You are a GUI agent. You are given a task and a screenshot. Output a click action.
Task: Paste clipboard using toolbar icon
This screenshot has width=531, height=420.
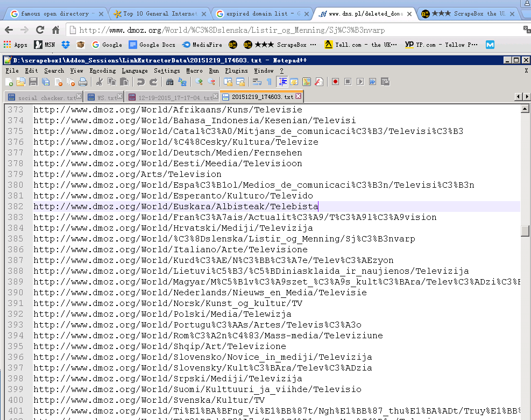pos(124,82)
